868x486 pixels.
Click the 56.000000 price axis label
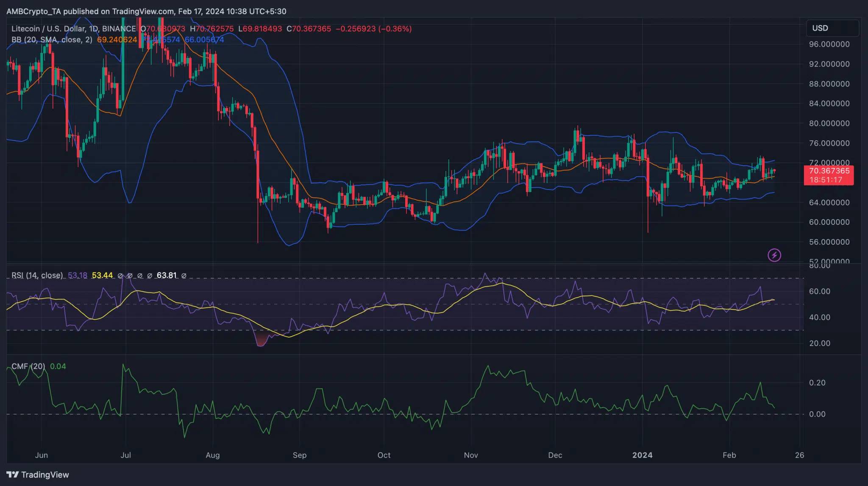(829, 242)
